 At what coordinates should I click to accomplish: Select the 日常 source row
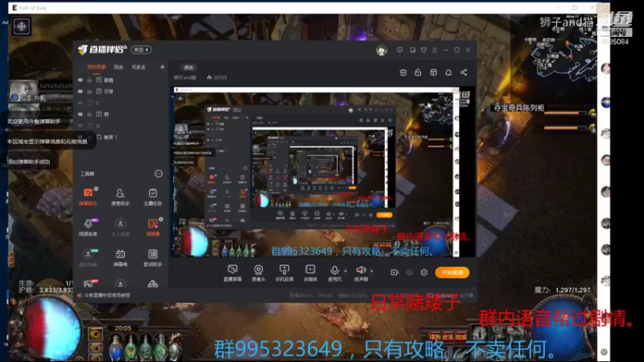(122, 91)
